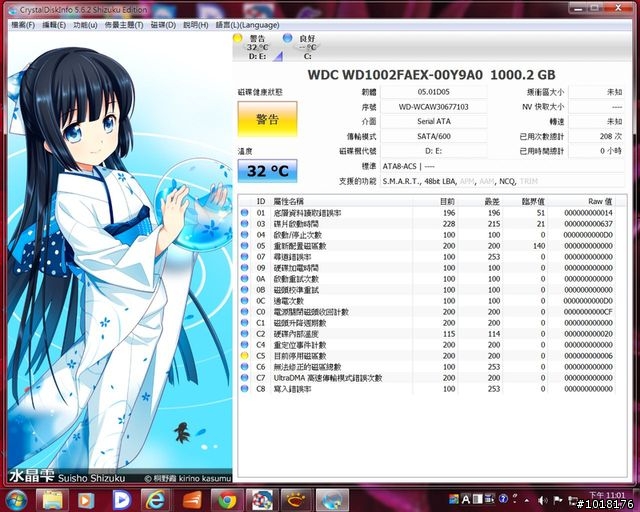Click the status dot for attribute C2

pos(244,334)
